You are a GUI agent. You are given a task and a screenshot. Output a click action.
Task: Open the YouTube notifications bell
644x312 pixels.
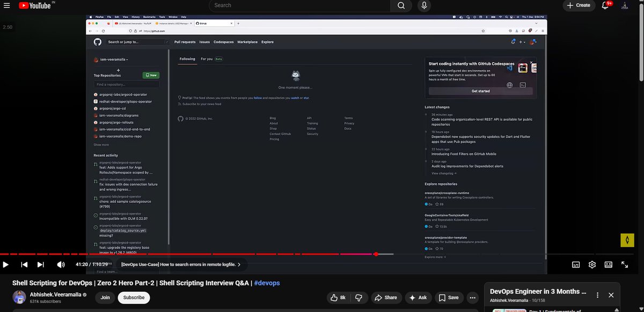(x=605, y=5)
